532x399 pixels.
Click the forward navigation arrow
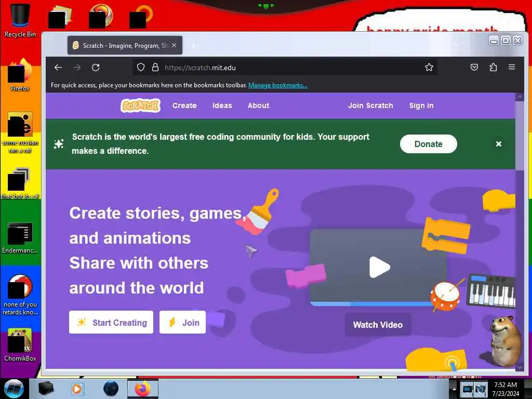coord(77,67)
